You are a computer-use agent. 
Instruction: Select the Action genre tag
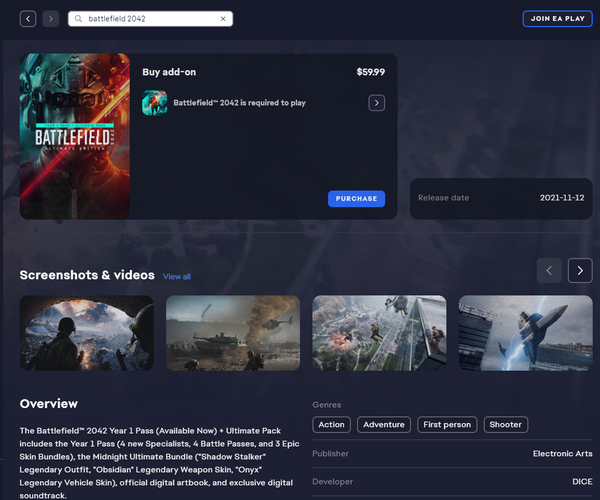click(331, 424)
